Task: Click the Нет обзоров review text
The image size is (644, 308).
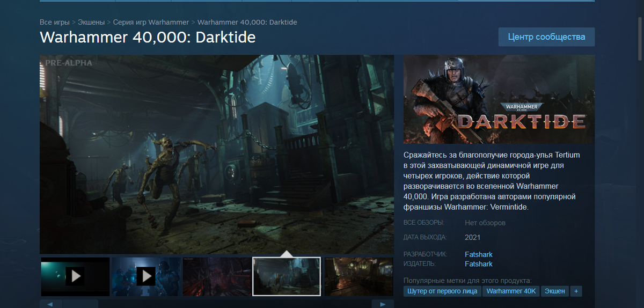Action: [485, 223]
